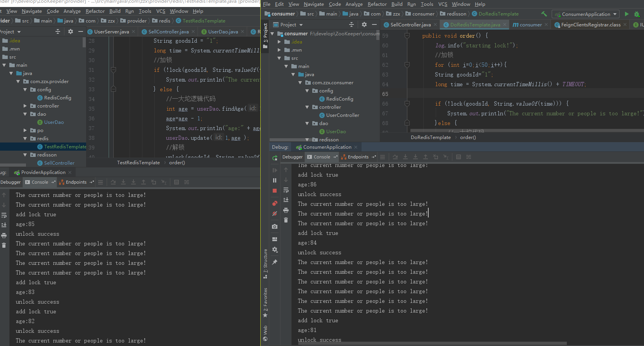This screenshot has width=644, height=346.
Task: Get thread dump using the camera icon
Action: pos(275,226)
